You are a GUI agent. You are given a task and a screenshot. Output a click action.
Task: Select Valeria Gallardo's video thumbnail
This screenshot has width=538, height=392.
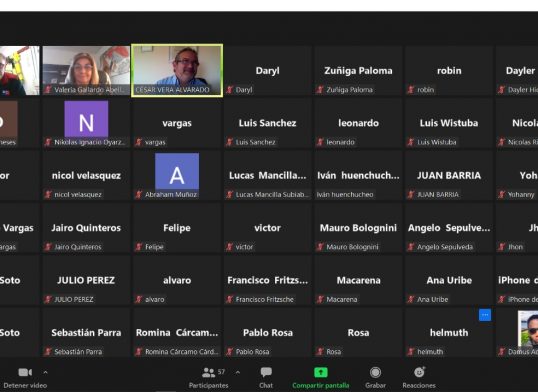coord(86,70)
